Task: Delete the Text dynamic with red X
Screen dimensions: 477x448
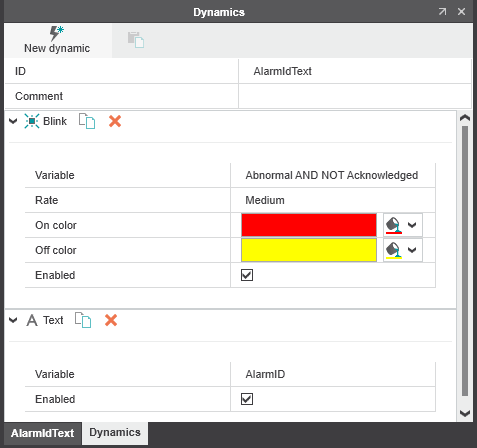Action: [x=111, y=320]
